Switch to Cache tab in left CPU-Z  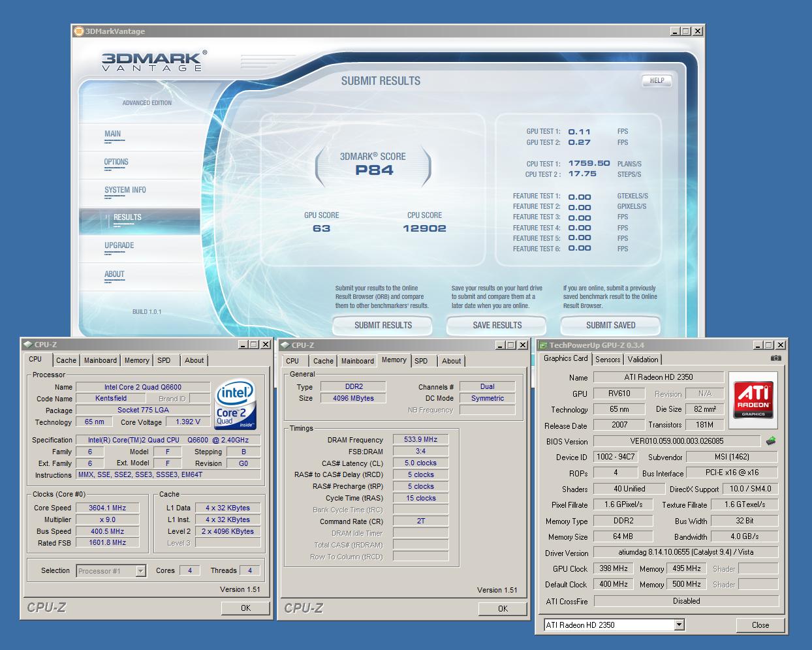click(66, 360)
